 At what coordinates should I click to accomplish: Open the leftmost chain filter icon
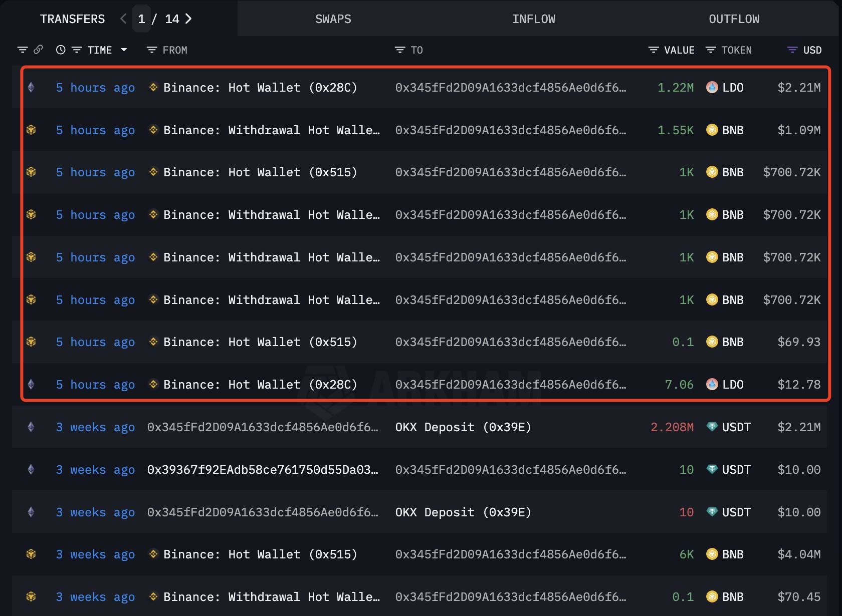[23, 50]
